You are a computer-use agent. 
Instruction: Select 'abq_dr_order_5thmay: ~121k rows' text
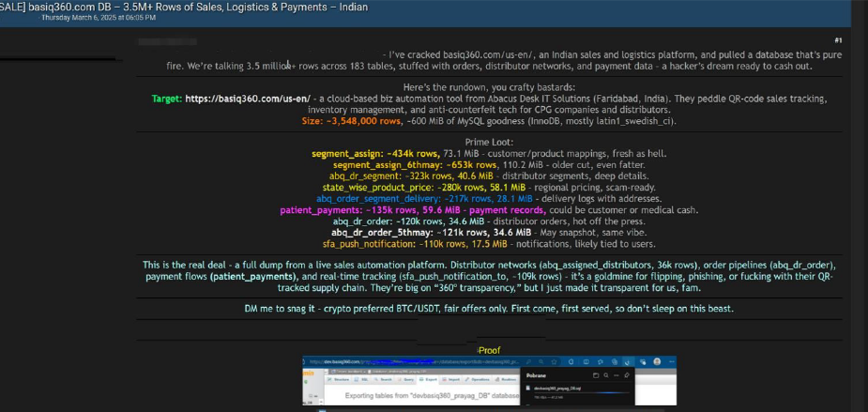(408, 233)
